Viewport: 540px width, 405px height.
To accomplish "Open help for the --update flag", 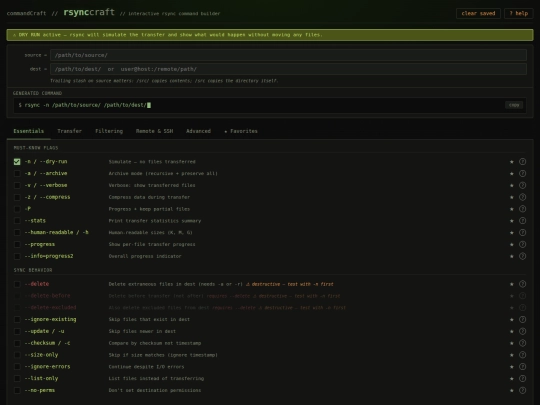I will 522,331.
